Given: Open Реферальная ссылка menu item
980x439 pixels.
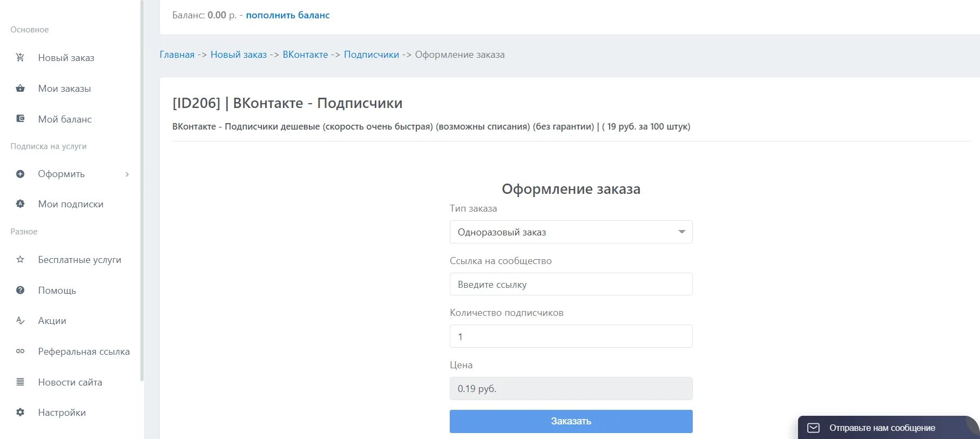Looking at the screenshot, I should (84, 352).
